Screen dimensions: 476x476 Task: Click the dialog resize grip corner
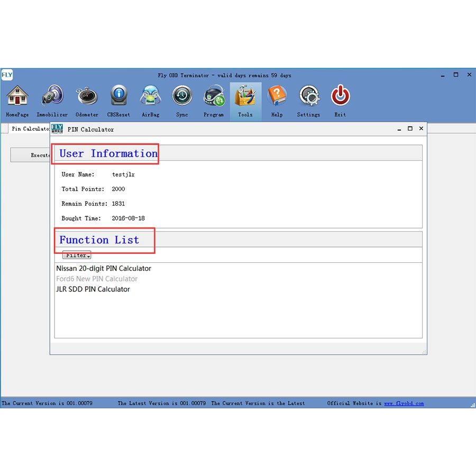tap(424, 352)
